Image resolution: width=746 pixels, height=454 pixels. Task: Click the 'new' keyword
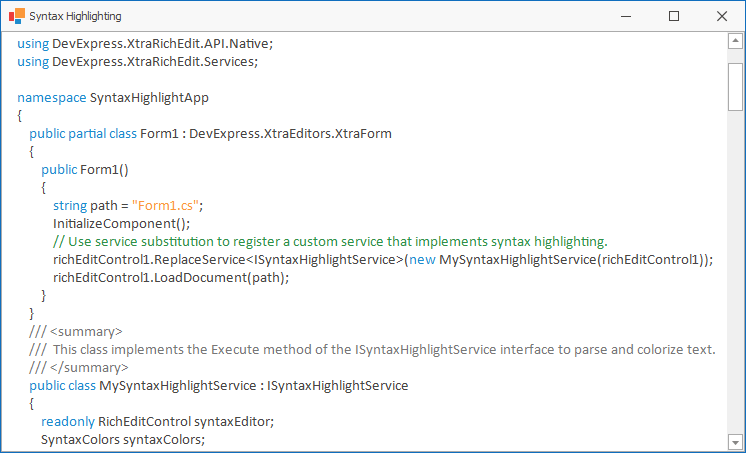[x=422, y=260]
